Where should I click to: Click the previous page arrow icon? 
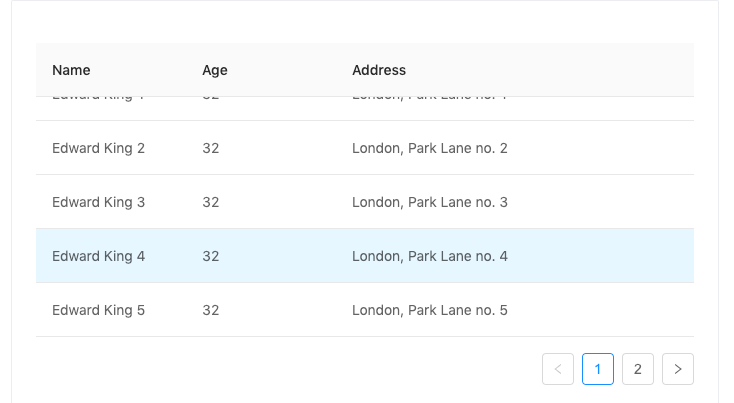pos(558,369)
